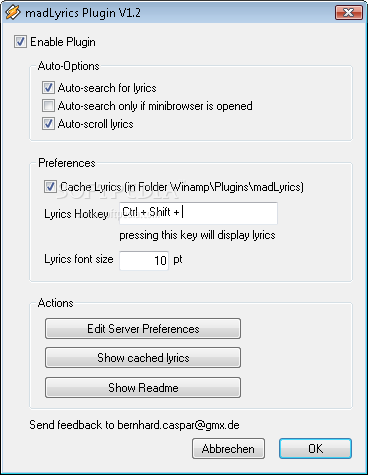Click the 'pressing this key will display lyrics' hint

coord(197,235)
